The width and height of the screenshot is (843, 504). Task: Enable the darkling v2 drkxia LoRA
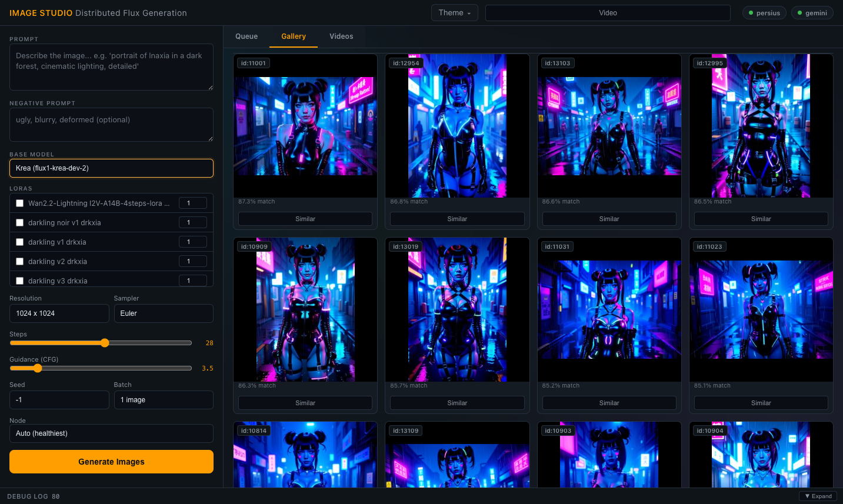20,261
